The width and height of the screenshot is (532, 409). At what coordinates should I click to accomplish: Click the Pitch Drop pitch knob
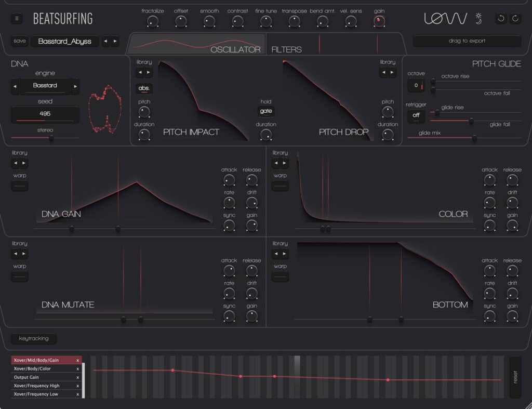[388, 112]
